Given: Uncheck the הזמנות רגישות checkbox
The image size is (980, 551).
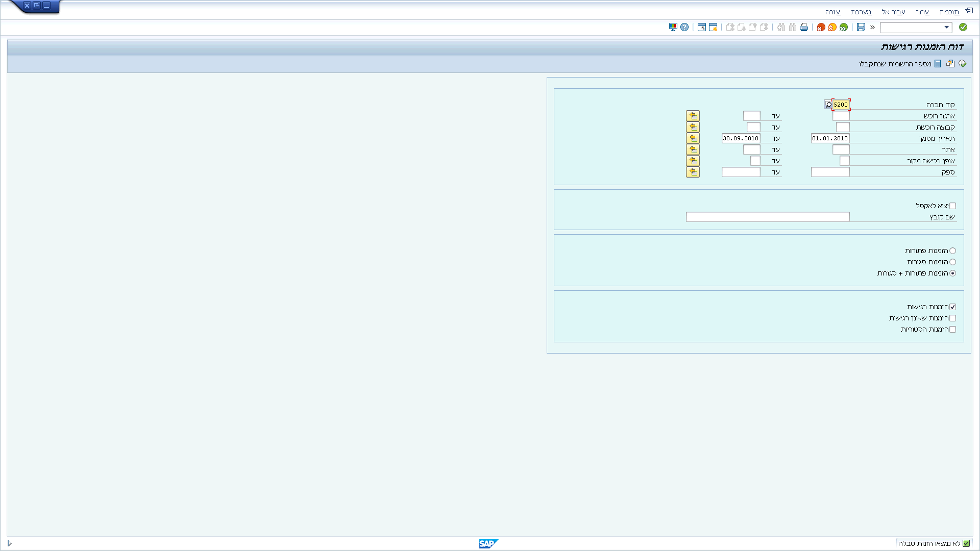Looking at the screenshot, I should 952,307.
